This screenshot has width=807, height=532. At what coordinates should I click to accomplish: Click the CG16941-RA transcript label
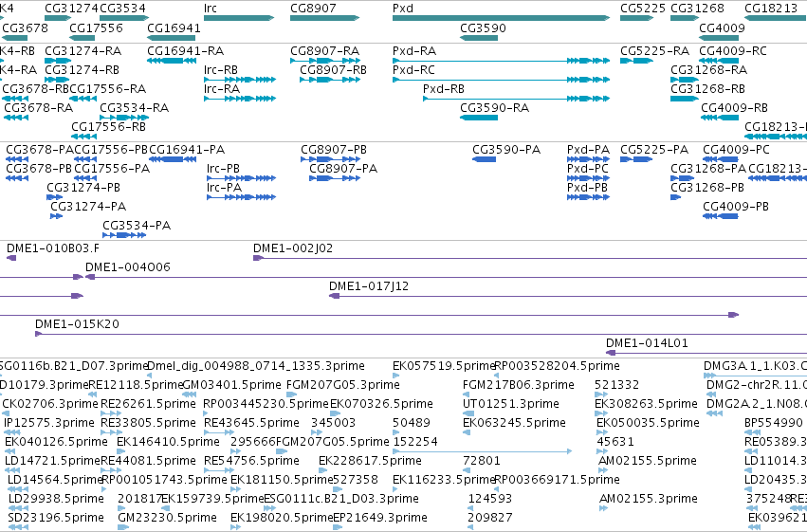(185, 51)
